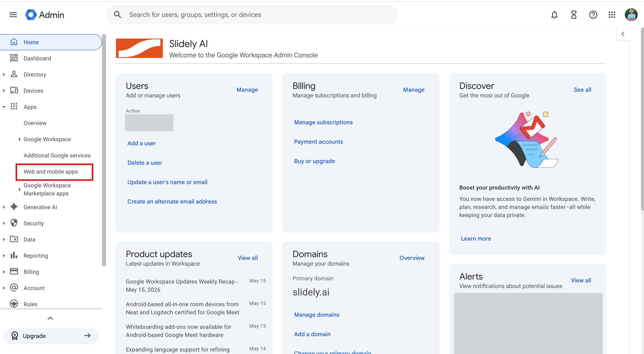View all product updates
644x354 pixels.
[247, 258]
